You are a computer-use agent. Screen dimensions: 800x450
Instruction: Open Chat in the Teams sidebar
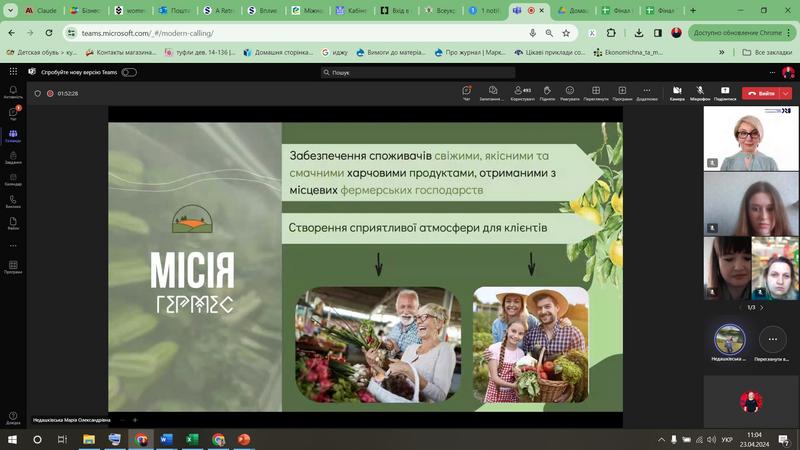coord(13,114)
